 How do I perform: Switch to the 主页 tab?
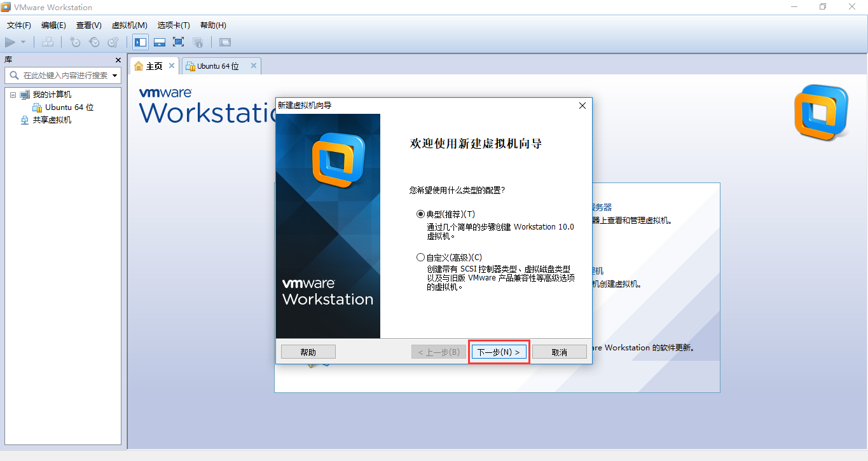click(x=154, y=66)
